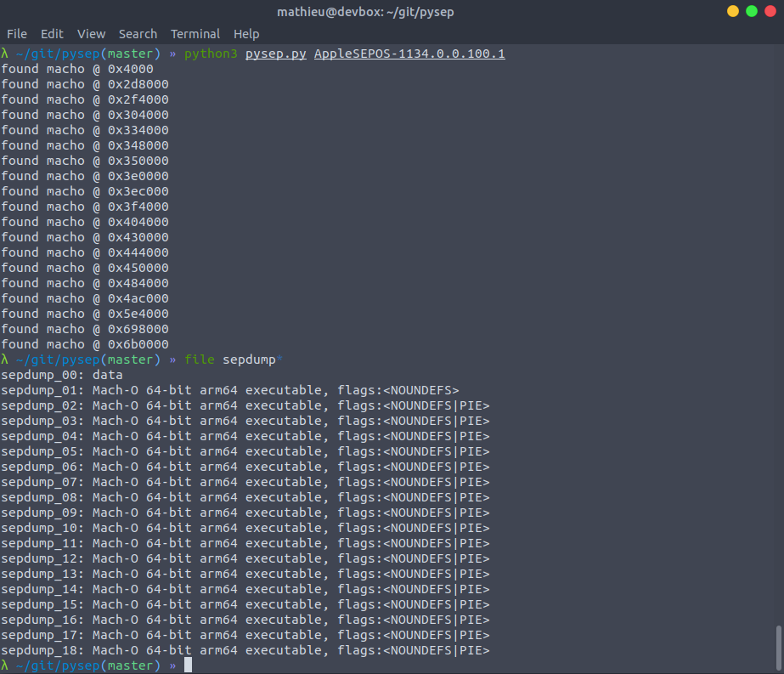Click the 'found macho @ 0x6b0000' line
This screenshot has width=784, height=674.
click(85, 344)
